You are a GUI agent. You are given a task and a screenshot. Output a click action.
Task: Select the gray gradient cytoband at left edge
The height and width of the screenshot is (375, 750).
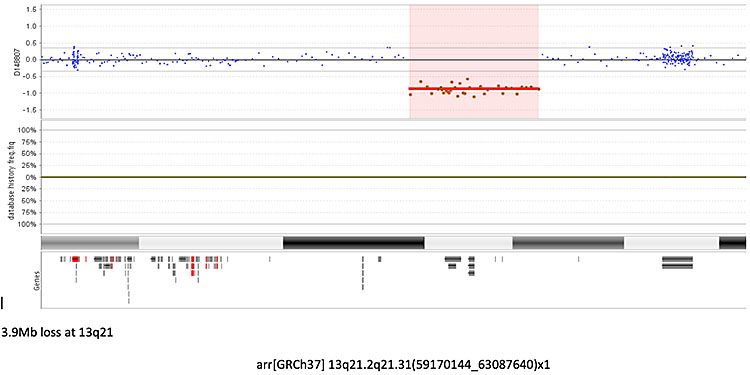90,243
